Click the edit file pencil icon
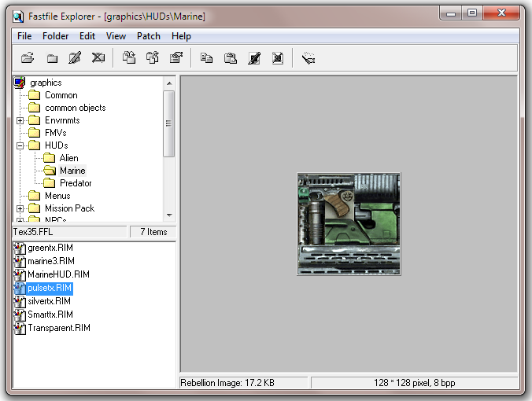The height and width of the screenshot is (401, 532). pyautogui.click(x=254, y=58)
